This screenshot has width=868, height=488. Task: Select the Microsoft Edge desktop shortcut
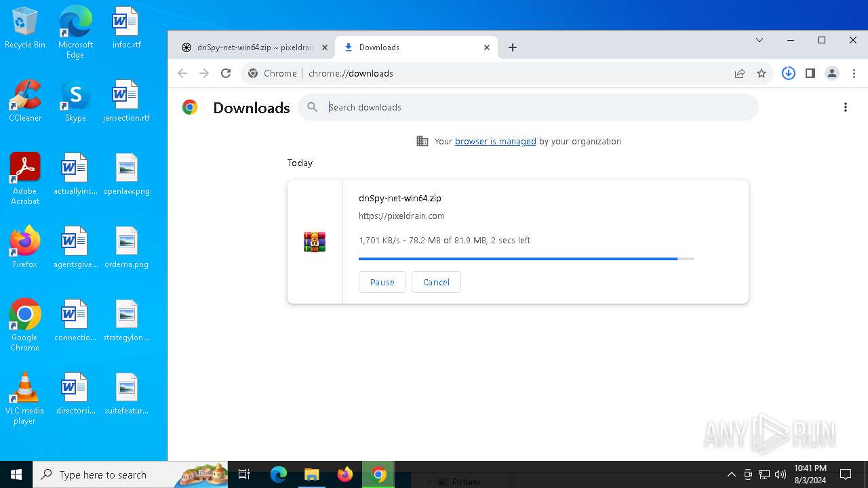click(x=75, y=33)
